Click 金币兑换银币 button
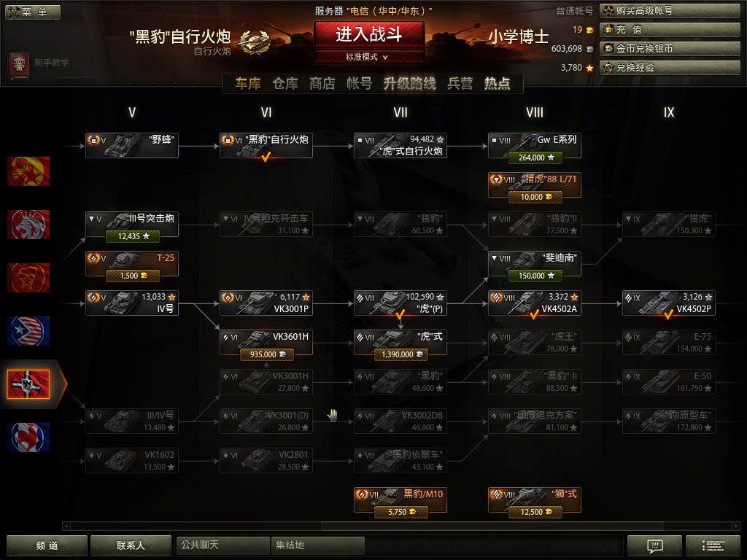The image size is (747, 560). pos(670,49)
